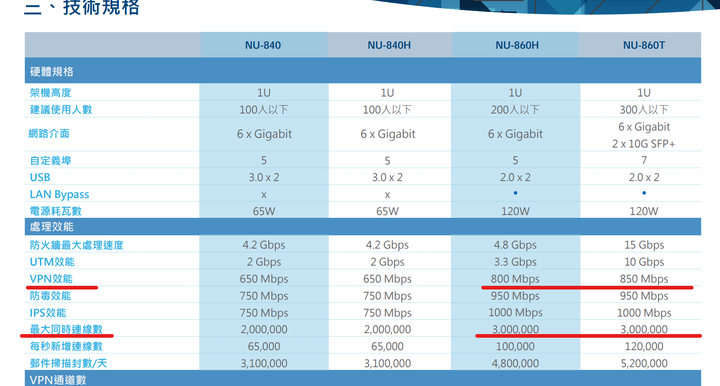Click 2 Gbps in the NU-840 column
The width and height of the screenshot is (720, 386).
coord(264,262)
